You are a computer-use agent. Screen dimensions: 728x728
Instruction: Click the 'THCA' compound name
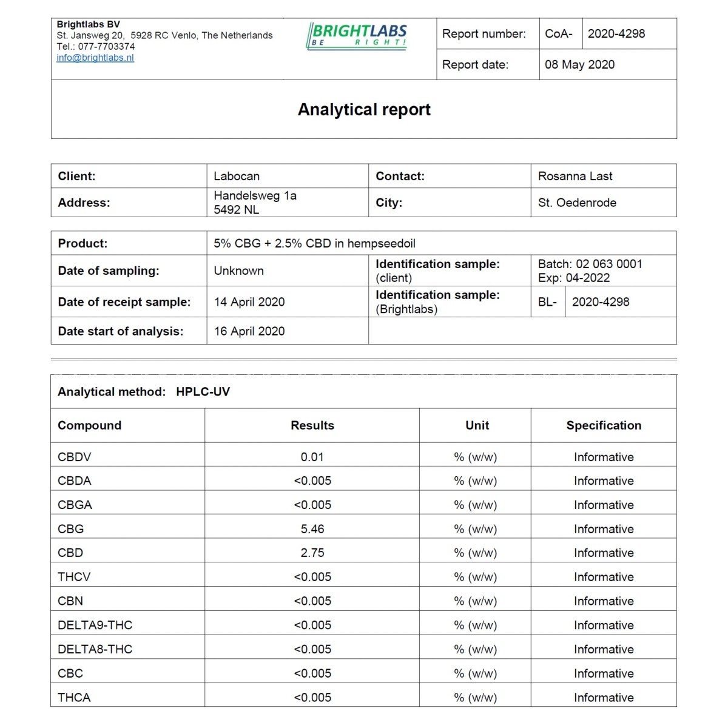(x=74, y=698)
